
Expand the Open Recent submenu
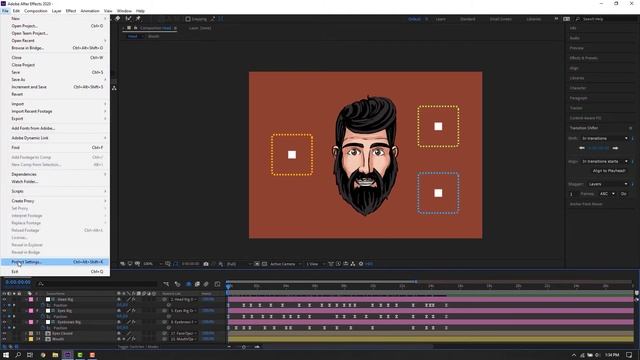[x=55, y=40]
